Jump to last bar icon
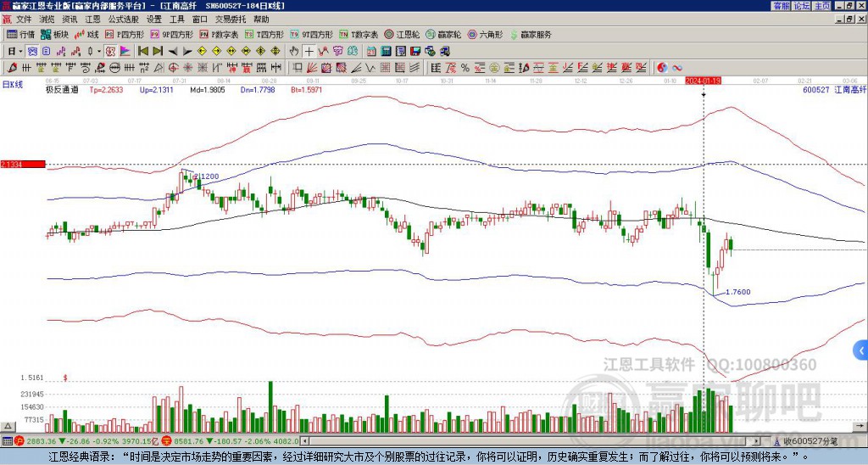 158,51
